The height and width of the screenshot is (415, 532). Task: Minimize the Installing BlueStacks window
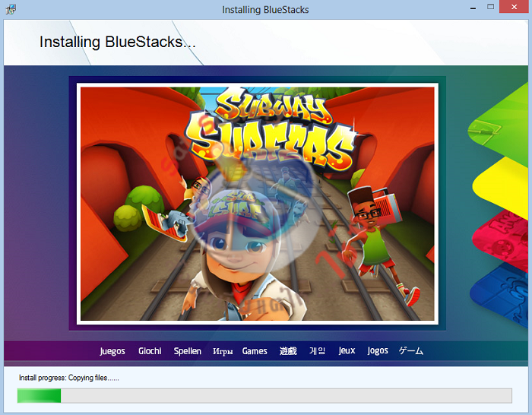point(473,8)
